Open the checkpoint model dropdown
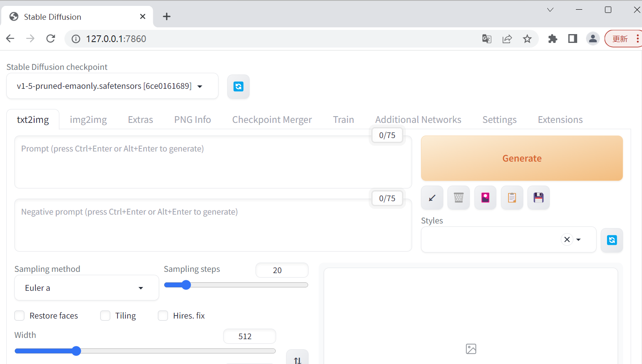The height and width of the screenshot is (364, 642). (112, 86)
